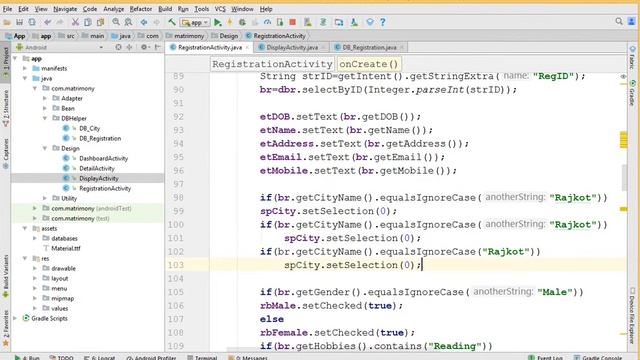This screenshot has height=360, width=640.
Task: Open the Gradle Console button
Action: [x=598, y=357]
